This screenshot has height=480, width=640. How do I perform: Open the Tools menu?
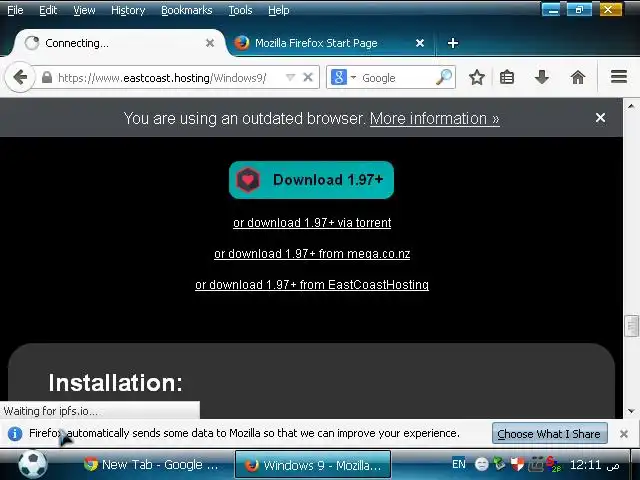(x=240, y=10)
